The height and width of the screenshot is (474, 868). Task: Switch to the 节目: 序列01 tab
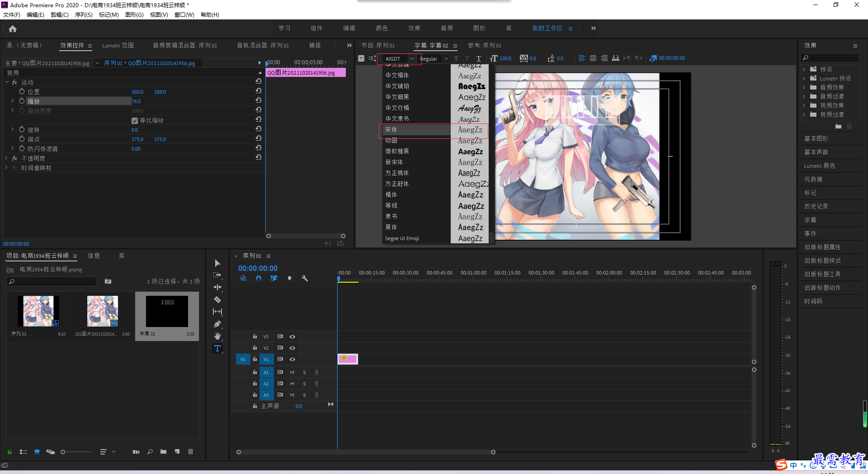coord(378,46)
